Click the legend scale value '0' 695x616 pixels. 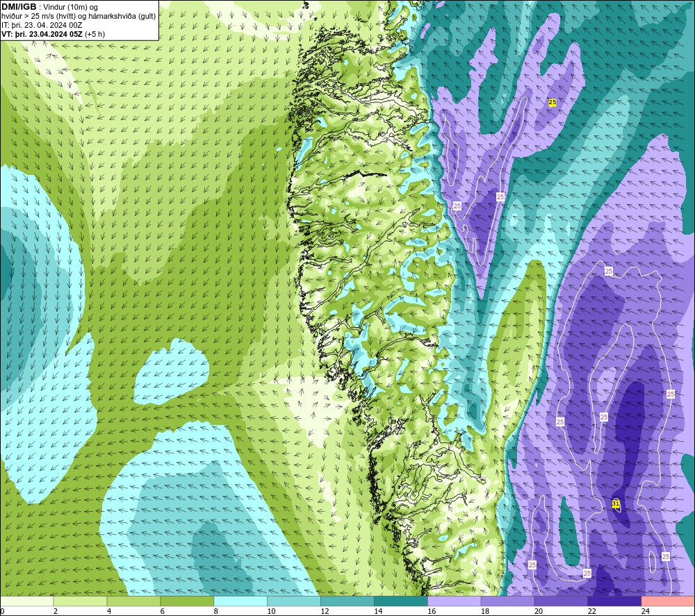(2, 611)
